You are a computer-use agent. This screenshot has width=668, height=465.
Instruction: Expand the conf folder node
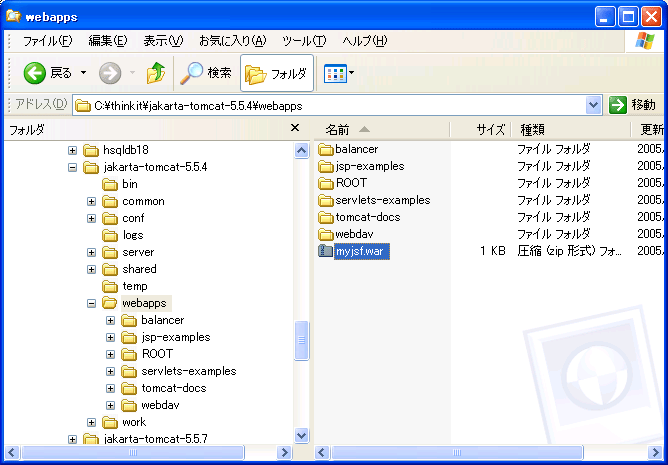coord(91,219)
